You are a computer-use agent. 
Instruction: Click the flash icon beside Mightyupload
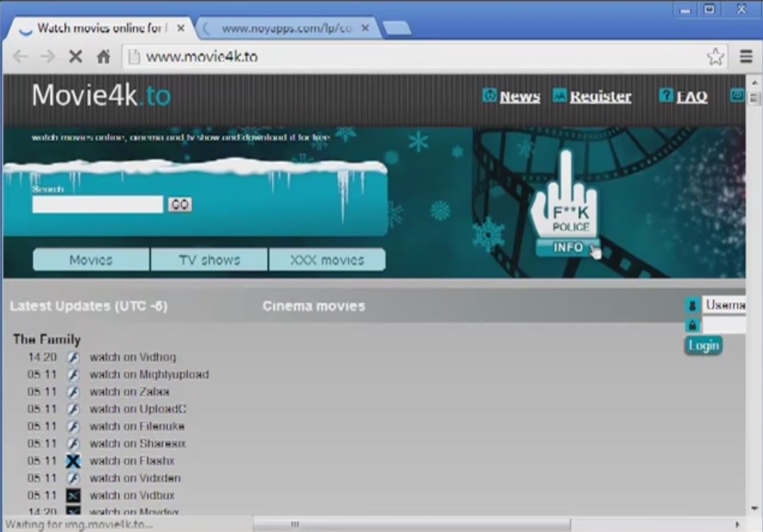pyautogui.click(x=73, y=374)
